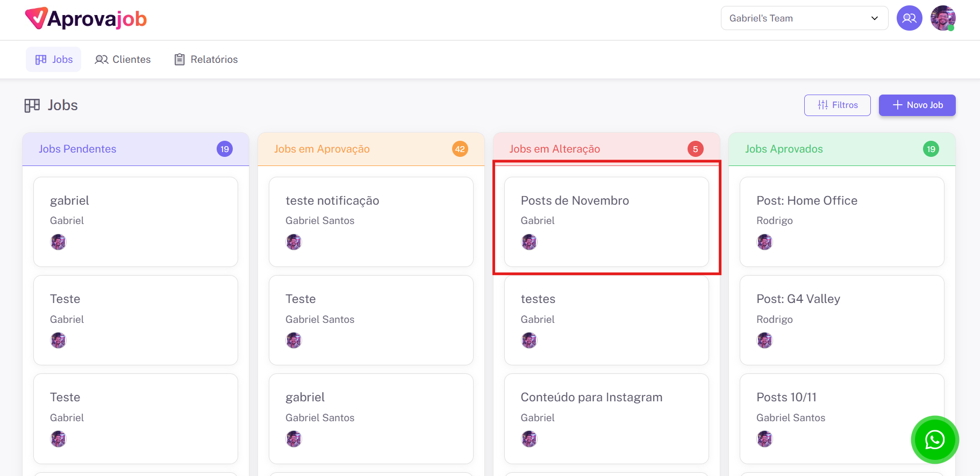Open the WhatsApp chat bubble
980x476 pixels.
coord(934,439)
